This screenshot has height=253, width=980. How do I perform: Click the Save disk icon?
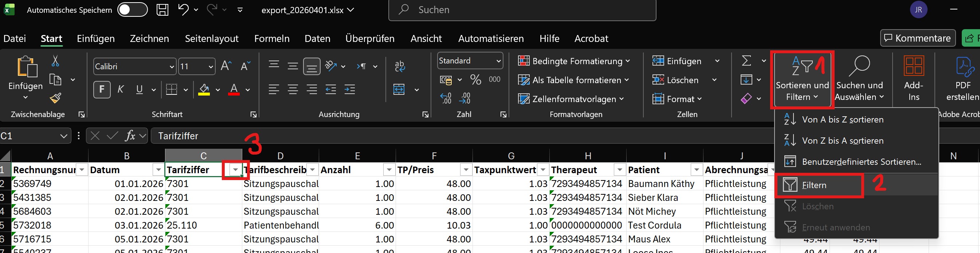162,10
